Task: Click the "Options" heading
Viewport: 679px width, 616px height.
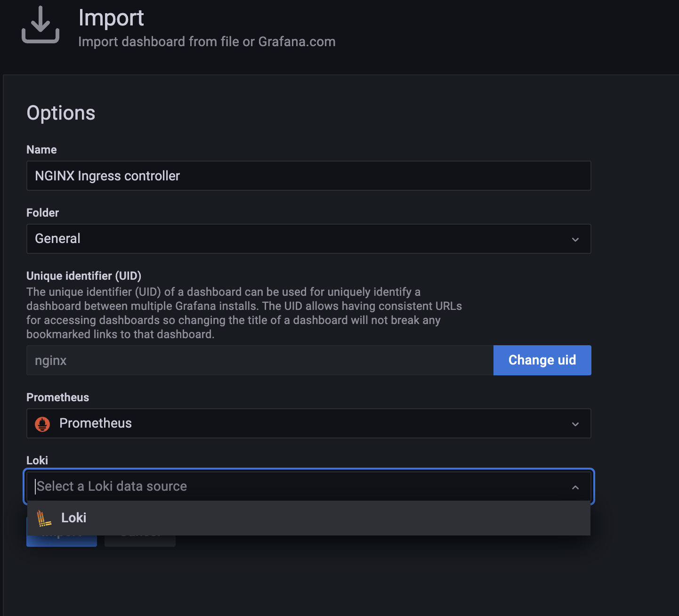Action: (61, 113)
